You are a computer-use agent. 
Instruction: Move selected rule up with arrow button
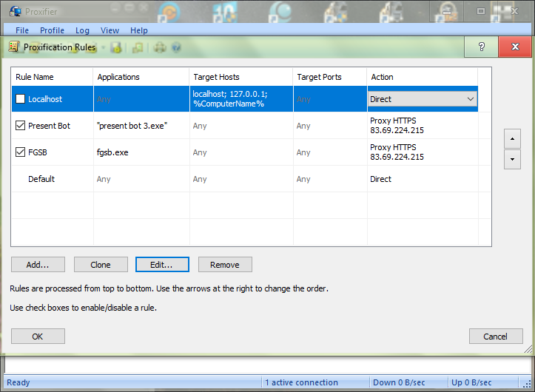[x=512, y=138]
